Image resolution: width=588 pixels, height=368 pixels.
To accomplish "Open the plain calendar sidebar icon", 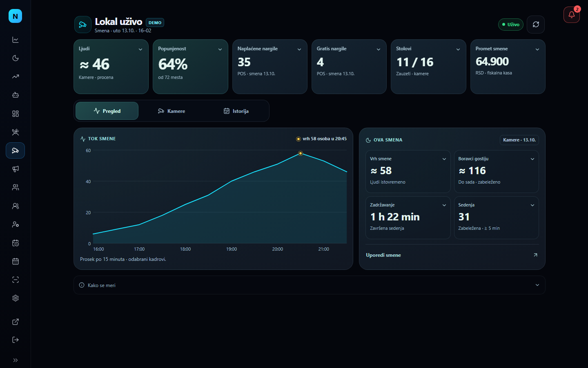I will 16,261.
